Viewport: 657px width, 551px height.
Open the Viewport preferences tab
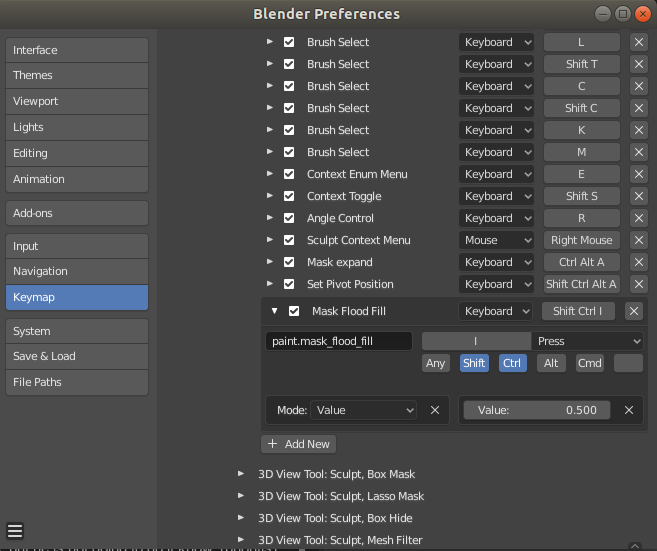point(77,101)
